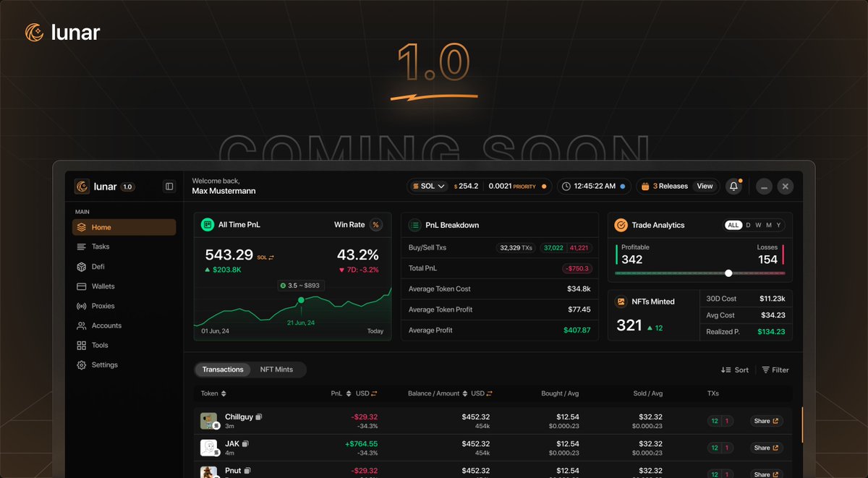The image size is (868, 478).
Task: Open the notifications bell
Action: (734, 187)
